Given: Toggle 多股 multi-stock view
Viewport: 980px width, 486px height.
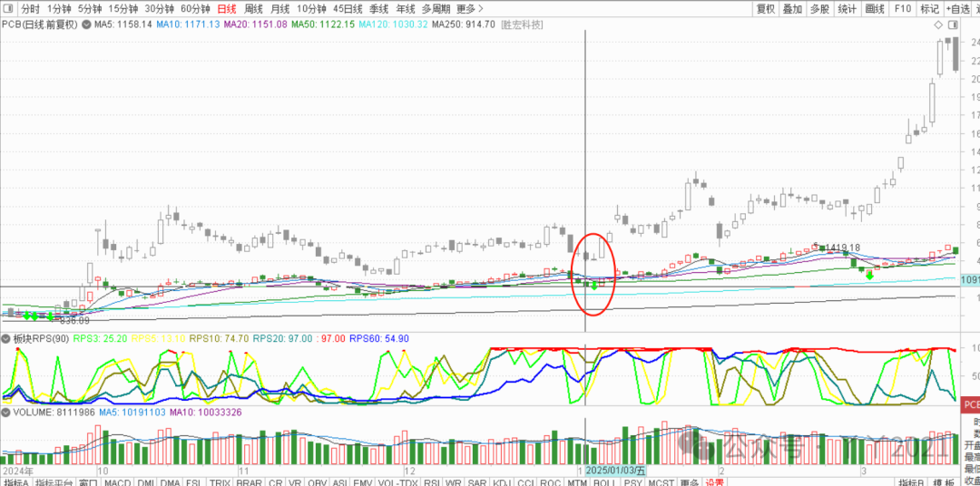Looking at the screenshot, I should point(819,9).
